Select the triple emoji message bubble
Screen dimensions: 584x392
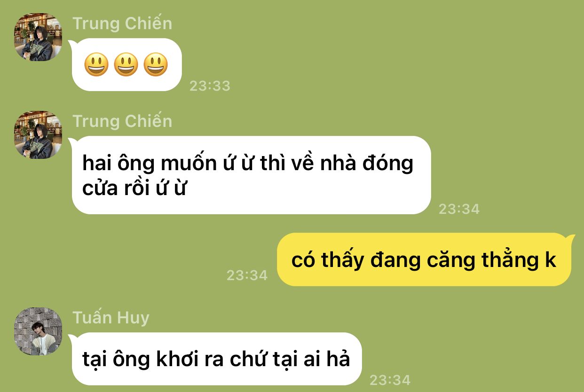pos(125,65)
